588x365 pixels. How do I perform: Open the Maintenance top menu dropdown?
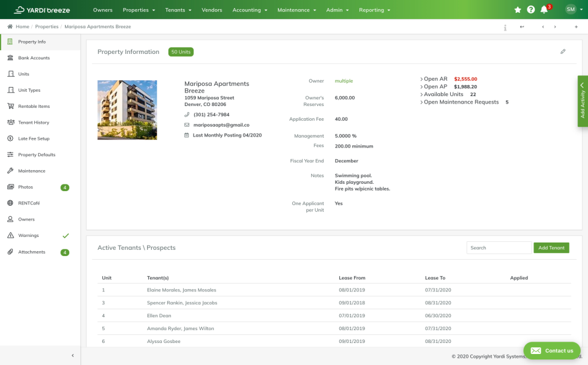point(296,10)
